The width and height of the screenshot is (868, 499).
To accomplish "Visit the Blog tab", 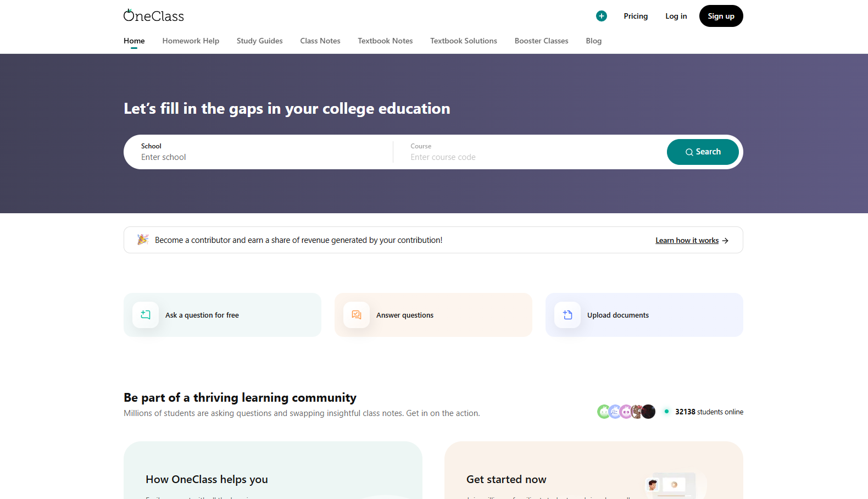I will tap(593, 41).
